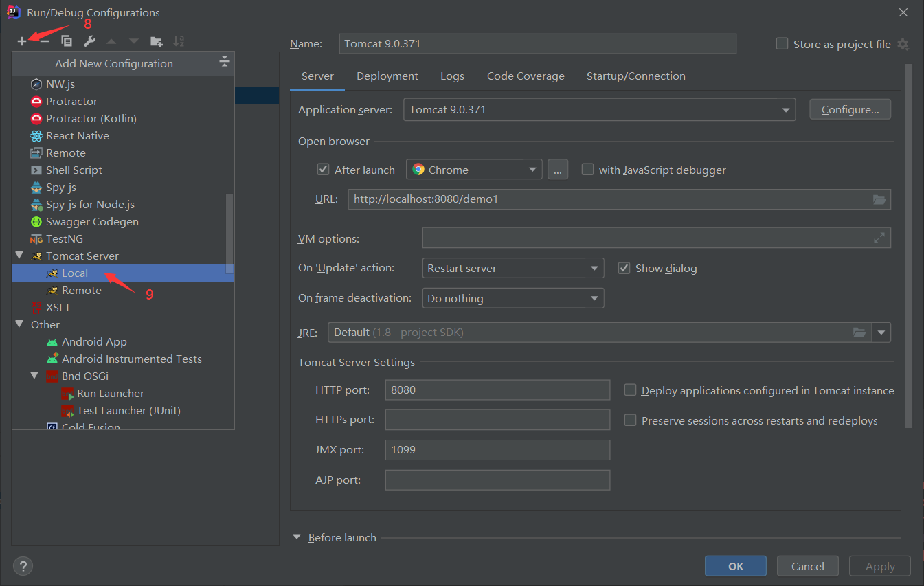Image resolution: width=924 pixels, height=586 pixels.
Task: Open the JRE dropdown arrow
Action: click(881, 333)
